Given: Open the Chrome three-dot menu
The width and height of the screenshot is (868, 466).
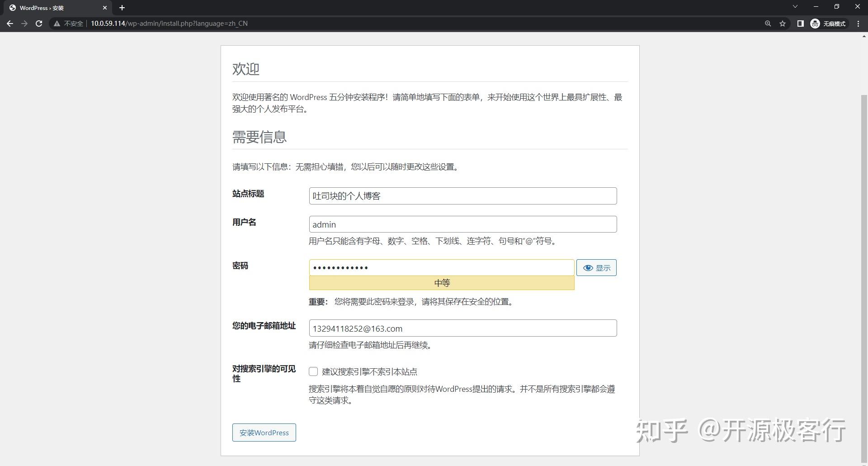Looking at the screenshot, I should tap(858, 23).
